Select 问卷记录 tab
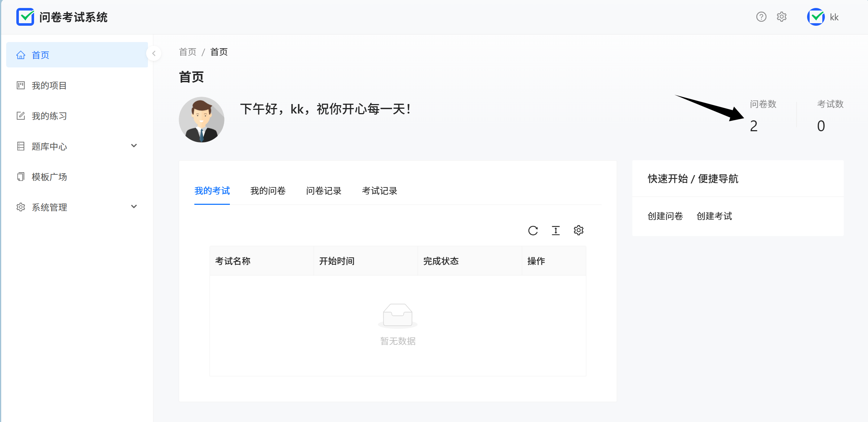Image resolution: width=868 pixels, height=422 pixels. point(323,191)
